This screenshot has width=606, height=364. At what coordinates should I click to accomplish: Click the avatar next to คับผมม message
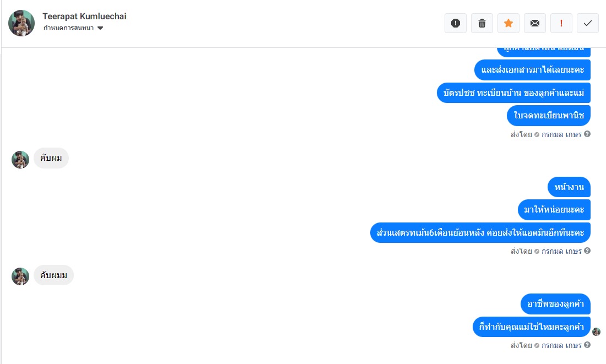(20, 276)
